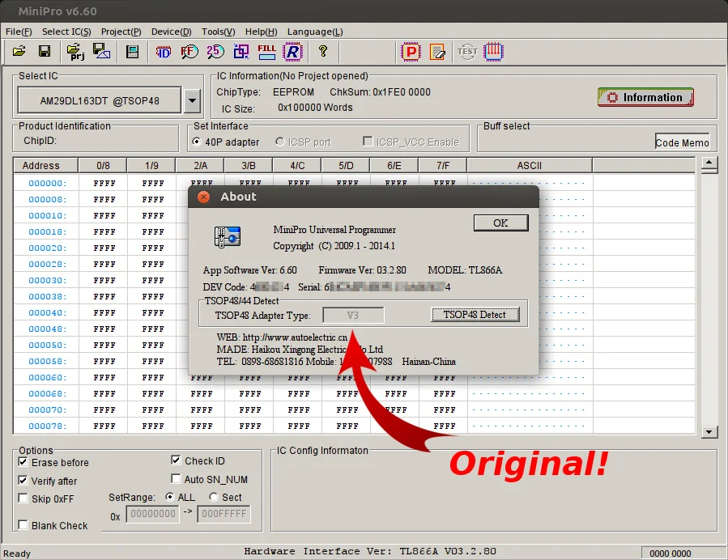Click the TEST icon in toolbar
Image resolution: width=728 pixels, height=560 pixels.
[x=467, y=52]
